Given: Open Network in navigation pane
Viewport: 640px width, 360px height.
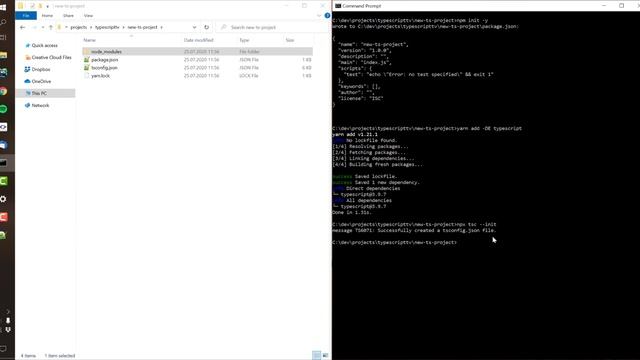Looking at the screenshot, I should tap(37, 105).
